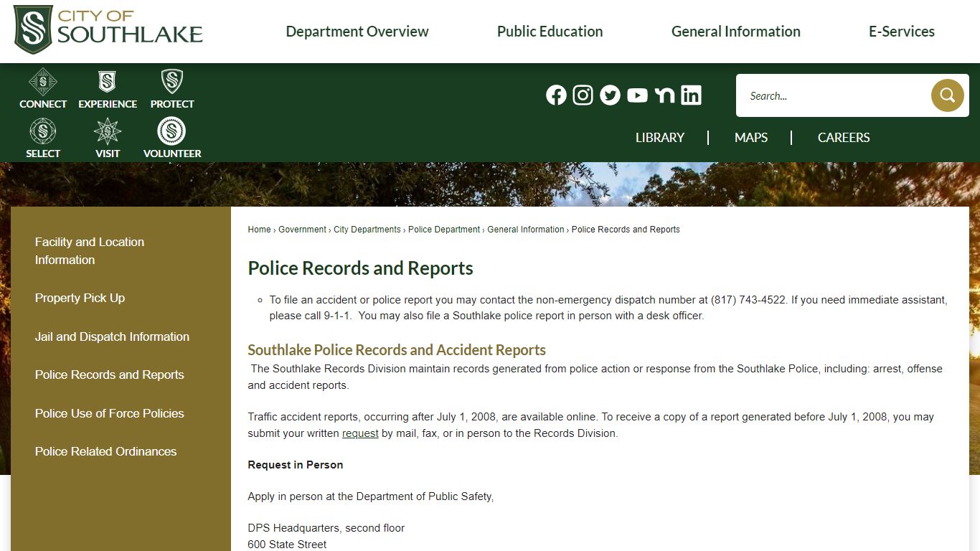Open the Twitter icon
The height and width of the screenshot is (551, 980).
610,95
